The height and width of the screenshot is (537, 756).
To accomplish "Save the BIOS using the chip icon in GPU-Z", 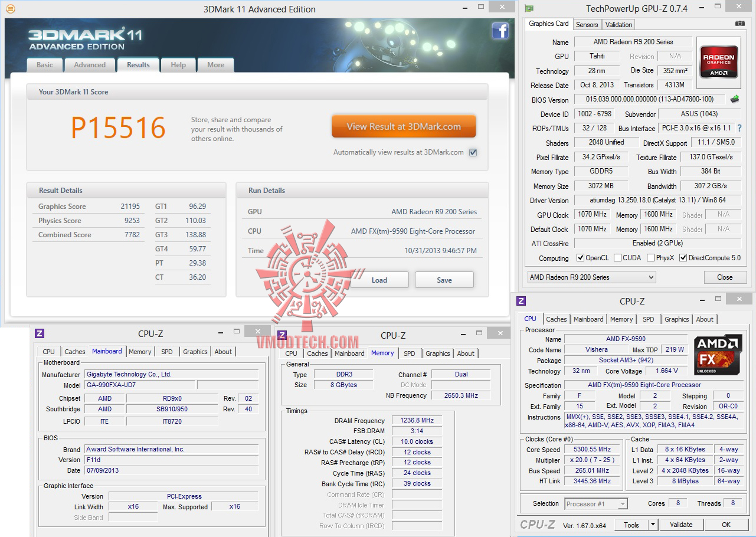I will click(735, 99).
